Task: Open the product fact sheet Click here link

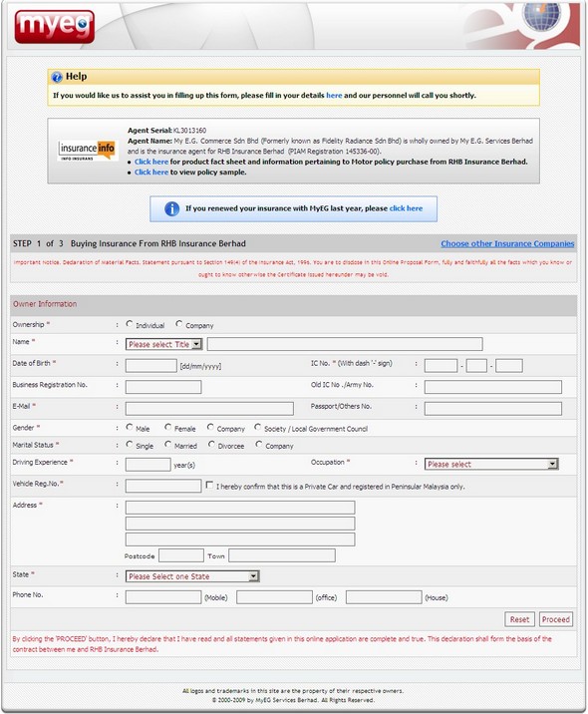Action: click(151, 162)
